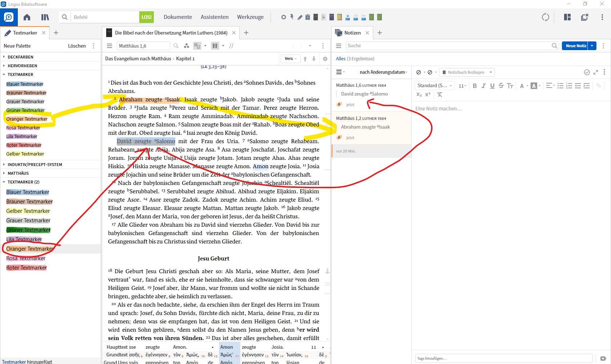Expand the INDUKTIV/PRECEPT-SYSTEM group
Screen dimensions: 611x364
[35, 165]
